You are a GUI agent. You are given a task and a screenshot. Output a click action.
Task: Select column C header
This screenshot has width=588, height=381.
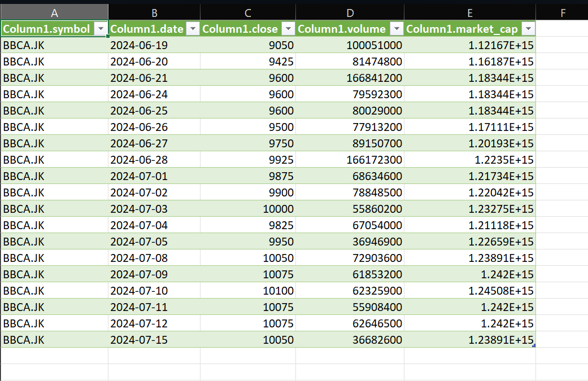click(x=248, y=12)
